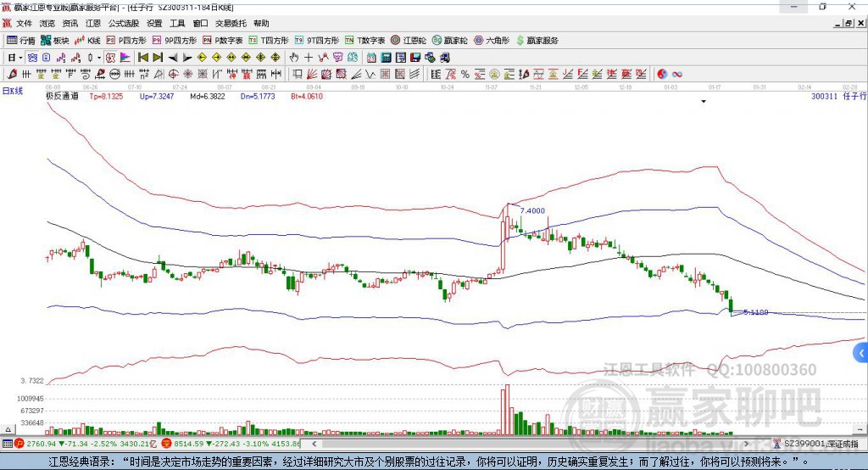This screenshot has height=470, width=868.
Task: Open the 设置 menu
Action: (x=154, y=23)
